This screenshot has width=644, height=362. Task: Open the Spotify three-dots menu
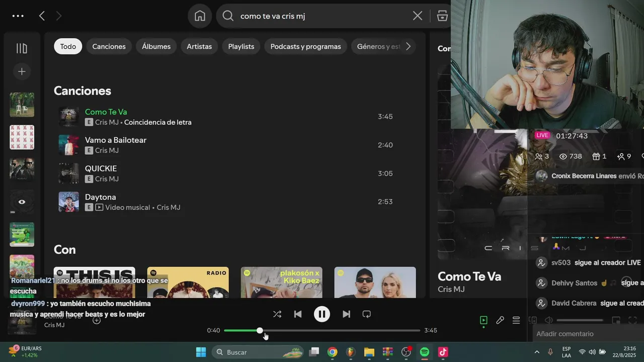pyautogui.click(x=18, y=16)
